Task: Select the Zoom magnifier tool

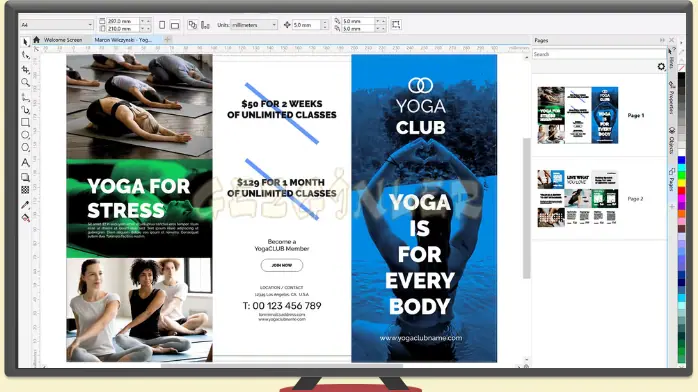Action: (25, 82)
